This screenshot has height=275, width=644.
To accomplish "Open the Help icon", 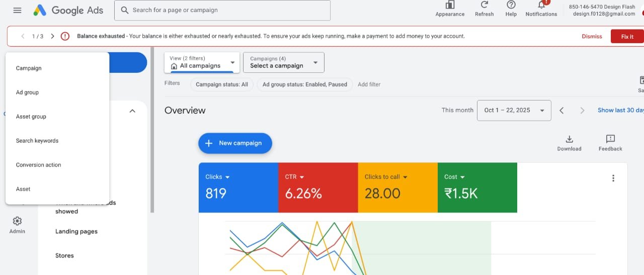I will point(511,6).
